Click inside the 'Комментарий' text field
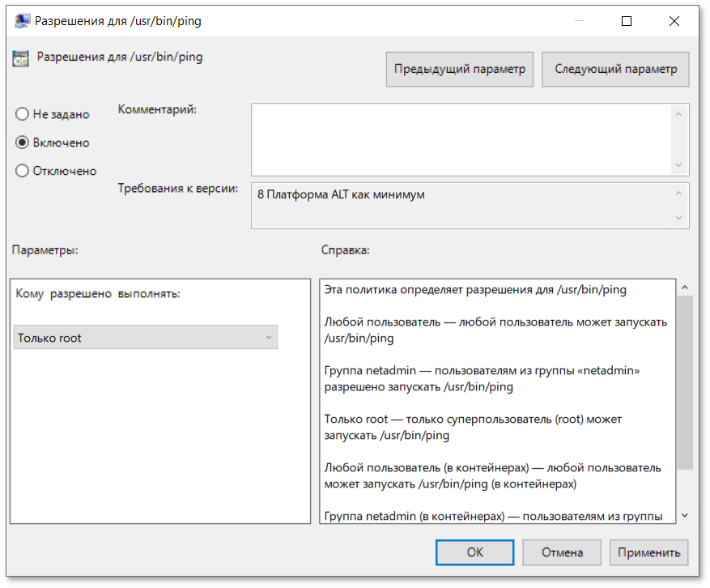The height and width of the screenshot is (588, 710). (x=461, y=138)
